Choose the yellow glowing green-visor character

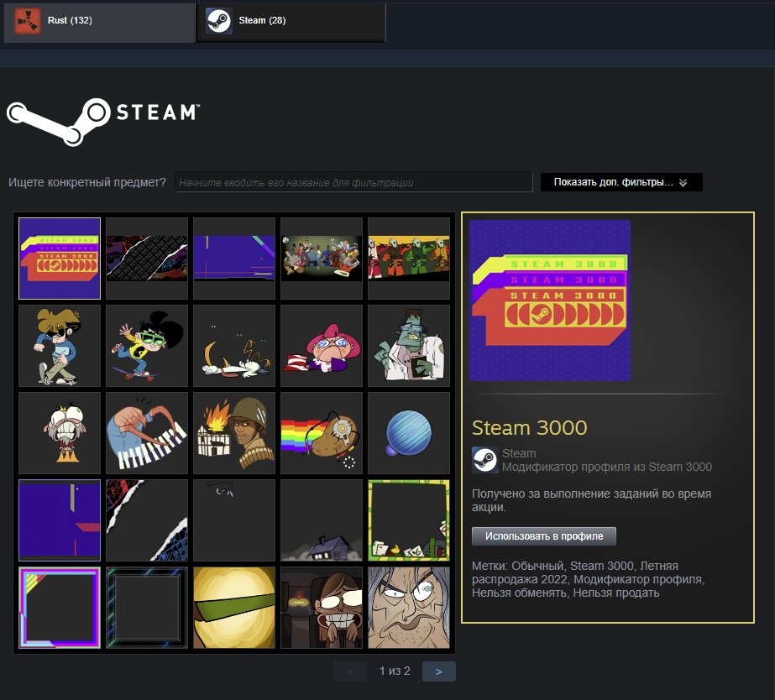(234, 608)
